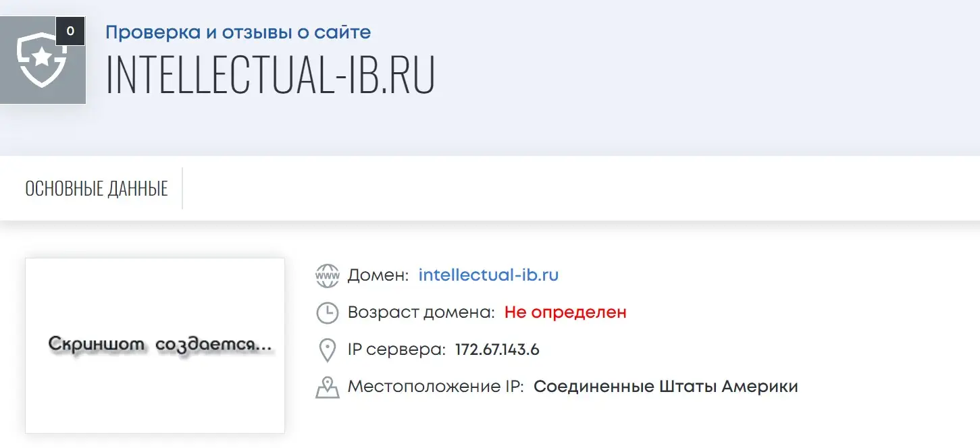Screen dimensions: 980x448
Task: Select the ОСНОВНЫЕ ДАННЫЕ tab
Action: click(x=97, y=188)
